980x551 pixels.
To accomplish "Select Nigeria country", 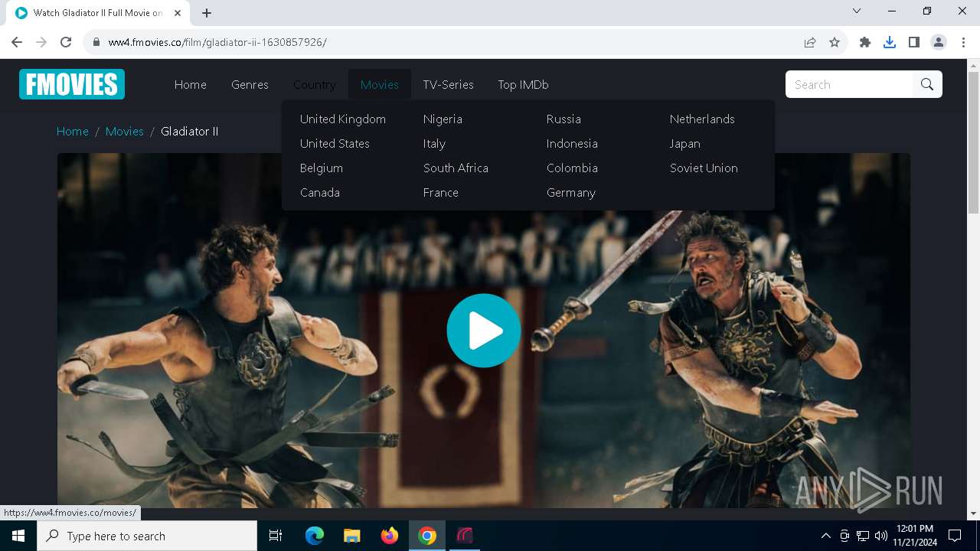I will pos(443,119).
